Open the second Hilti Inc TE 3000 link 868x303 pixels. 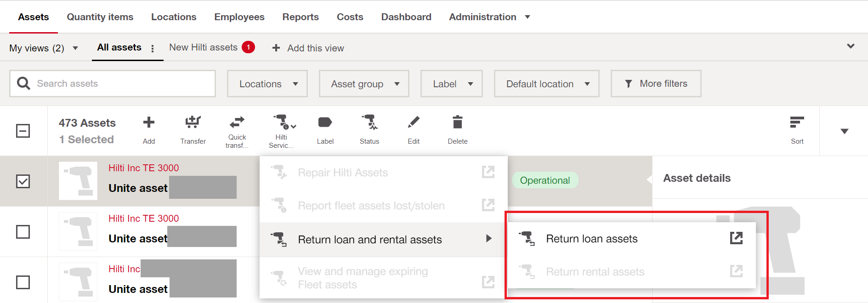[143, 219]
